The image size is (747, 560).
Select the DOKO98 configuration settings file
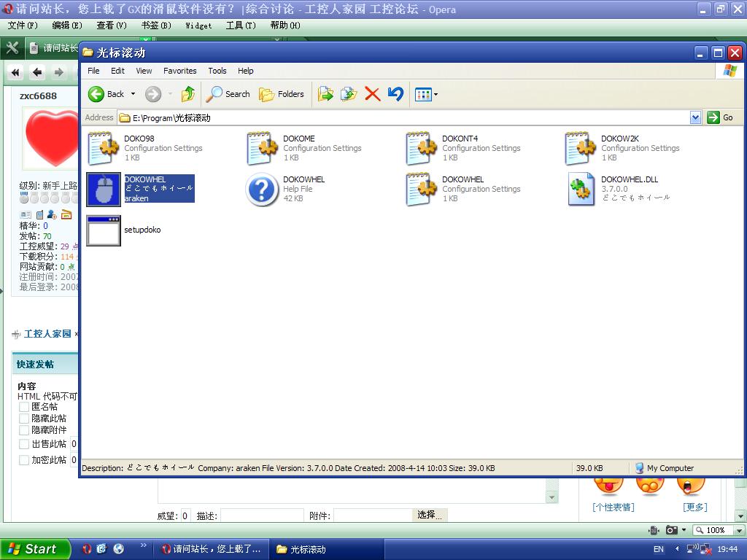click(104, 149)
